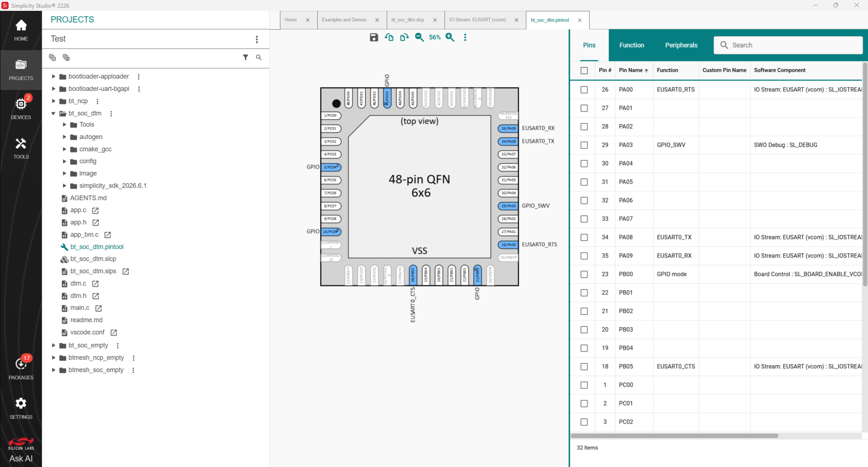The width and height of the screenshot is (868, 467).
Task: Check the PC00 pin row checkbox
Action: coord(584,385)
